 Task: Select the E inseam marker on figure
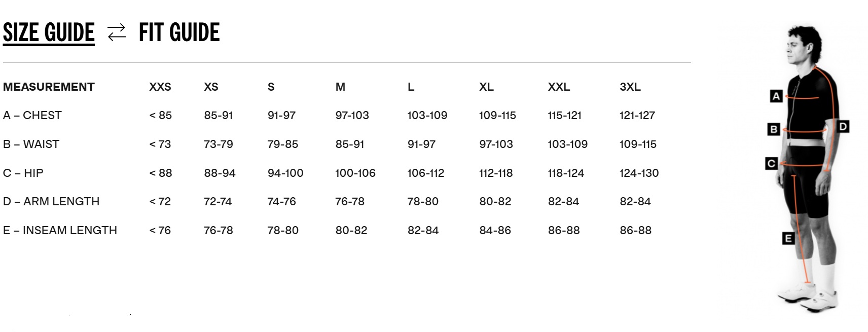pyautogui.click(x=787, y=238)
